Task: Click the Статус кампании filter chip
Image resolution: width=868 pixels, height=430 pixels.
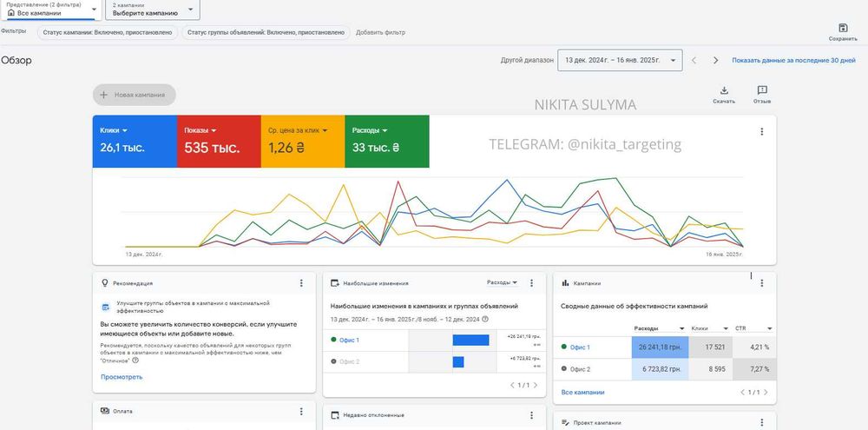Action: click(x=108, y=33)
